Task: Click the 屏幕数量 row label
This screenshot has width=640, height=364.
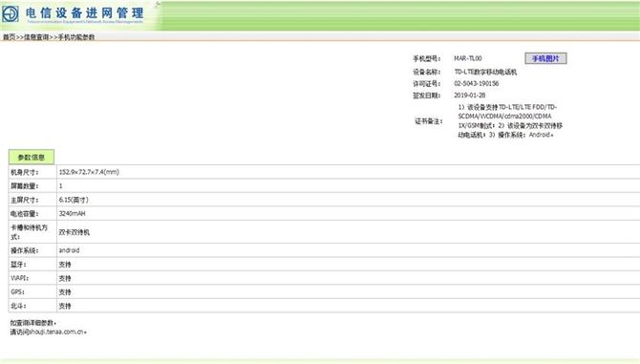Action: pyautogui.click(x=25, y=186)
